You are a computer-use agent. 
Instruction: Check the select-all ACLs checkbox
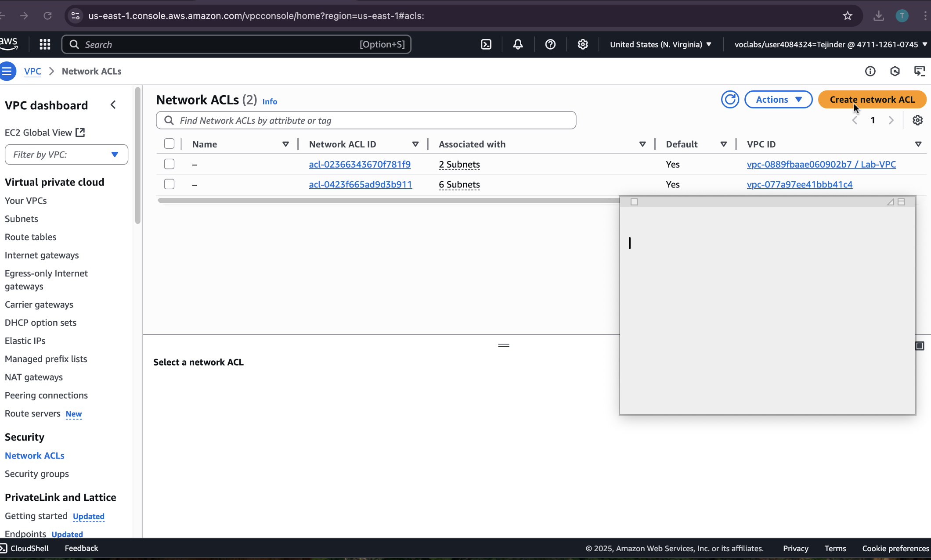point(169,144)
